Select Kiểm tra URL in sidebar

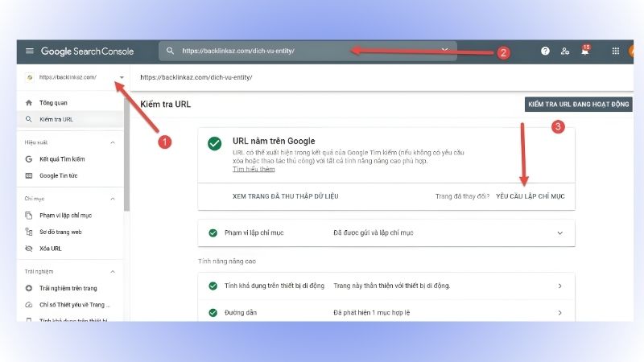[x=70, y=119]
